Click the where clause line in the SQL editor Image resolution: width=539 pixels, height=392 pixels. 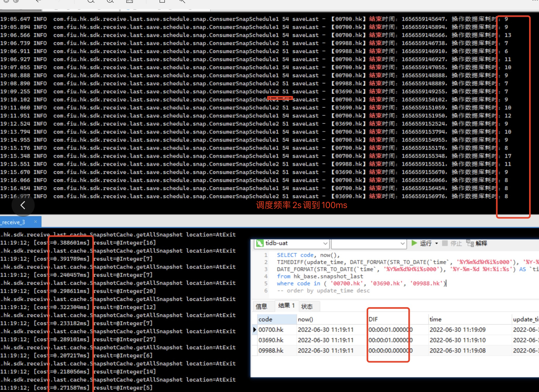[362, 283]
